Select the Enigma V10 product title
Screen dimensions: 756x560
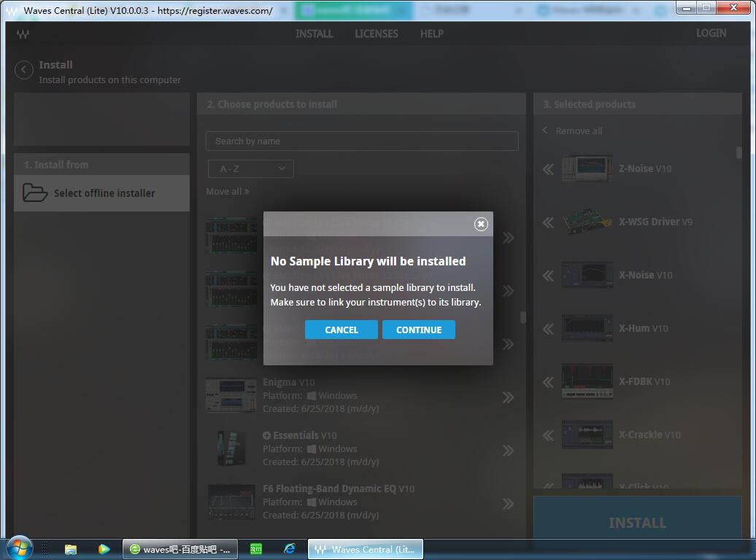pyautogui.click(x=288, y=382)
